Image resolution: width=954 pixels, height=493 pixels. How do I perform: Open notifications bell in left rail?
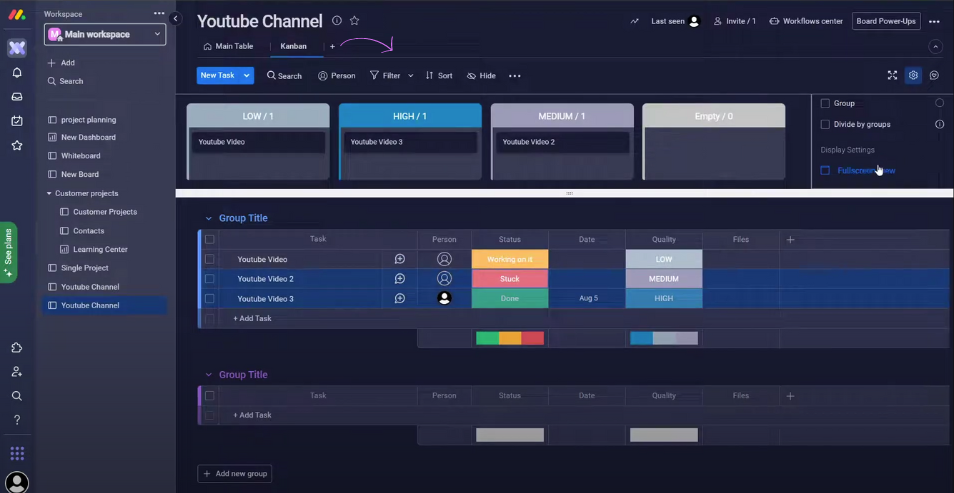pos(17,72)
